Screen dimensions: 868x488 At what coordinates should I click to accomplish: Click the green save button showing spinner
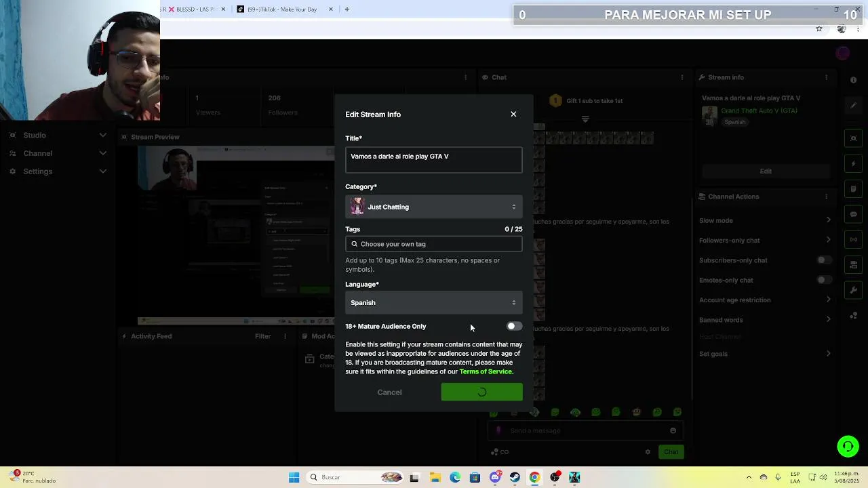click(x=481, y=392)
